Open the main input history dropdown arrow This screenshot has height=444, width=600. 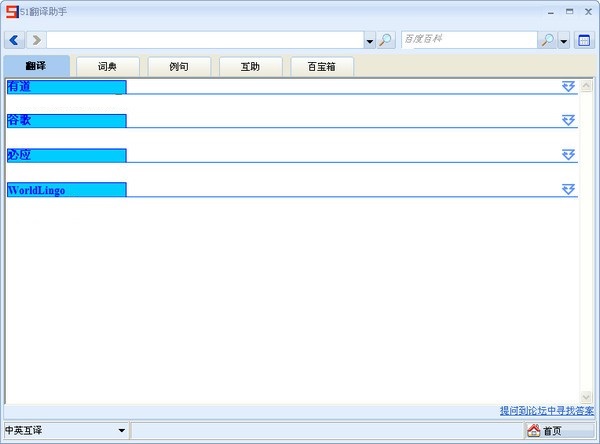(370, 41)
